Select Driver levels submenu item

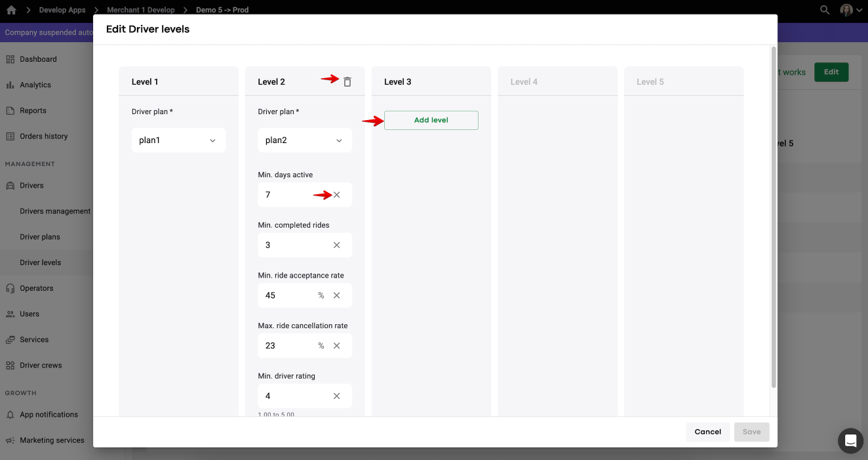[x=41, y=262]
